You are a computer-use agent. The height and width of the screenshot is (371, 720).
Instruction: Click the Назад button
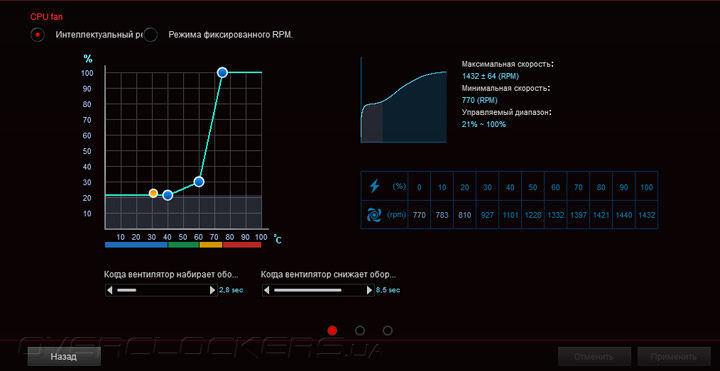coord(64,356)
